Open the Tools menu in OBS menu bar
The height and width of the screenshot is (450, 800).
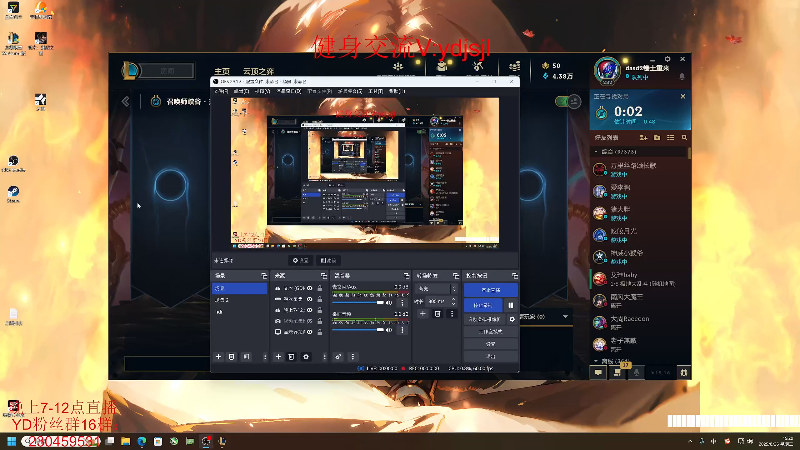376,91
